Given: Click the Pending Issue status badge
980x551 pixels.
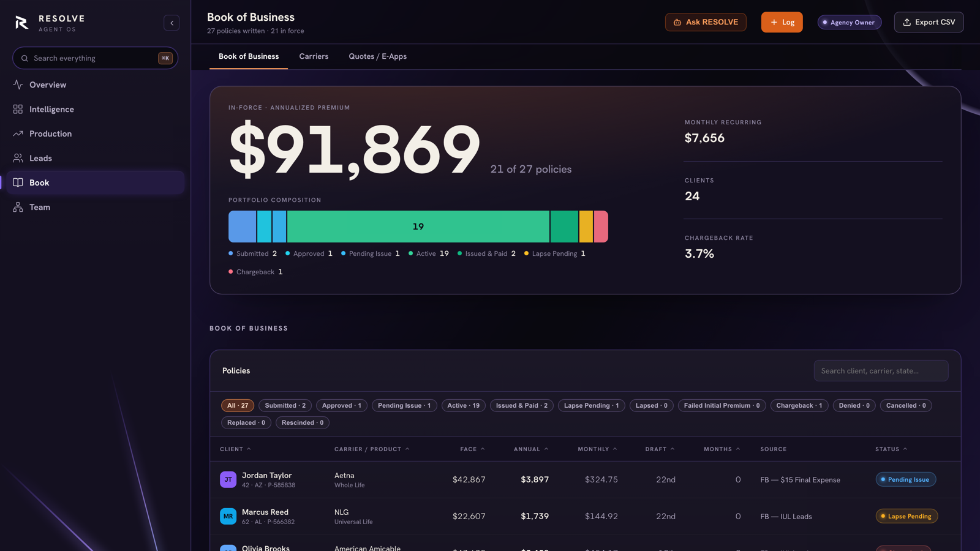Looking at the screenshot, I should tap(905, 479).
